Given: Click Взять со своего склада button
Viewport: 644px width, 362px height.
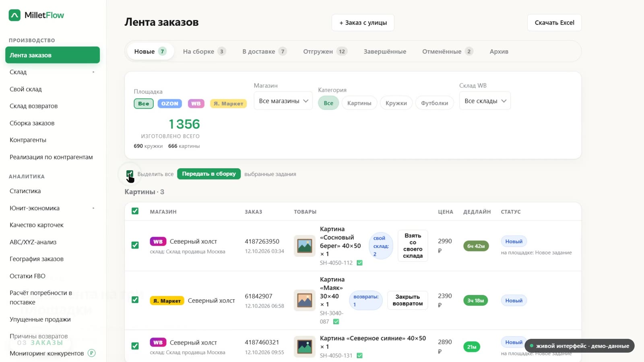Looking at the screenshot, I should pyautogui.click(x=413, y=246).
